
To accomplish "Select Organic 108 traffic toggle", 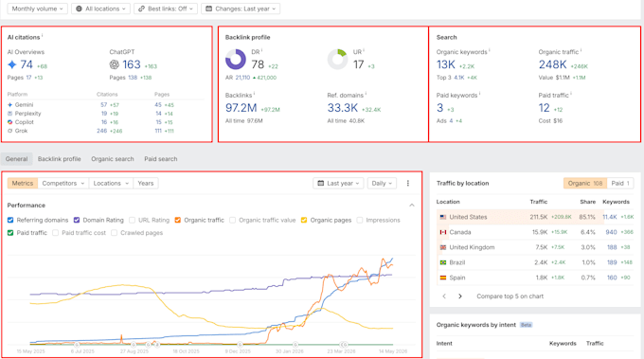I will [x=585, y=183].
